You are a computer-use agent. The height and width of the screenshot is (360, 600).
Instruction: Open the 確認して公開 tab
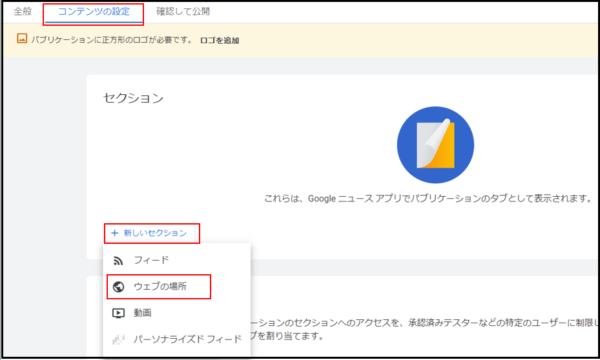[183, 11]
